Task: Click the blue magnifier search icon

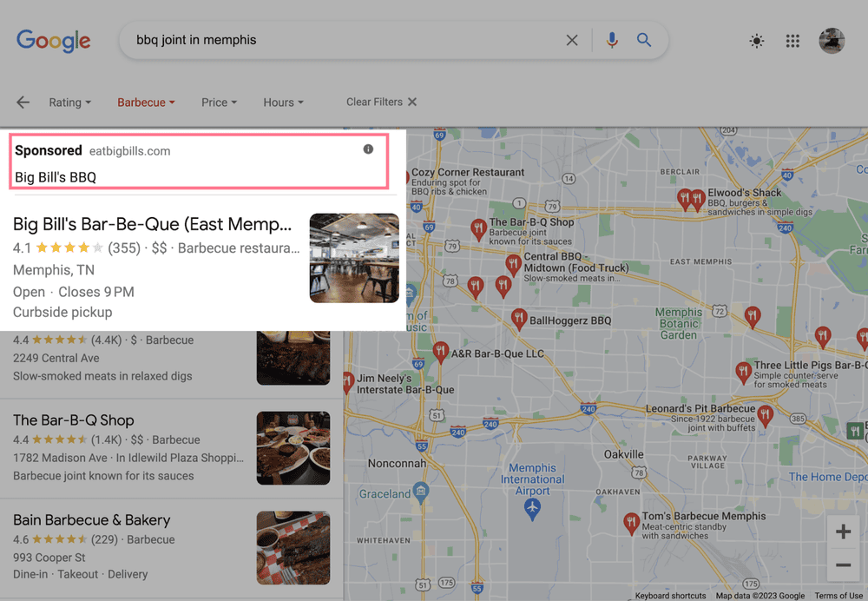Action: [644, 40]
